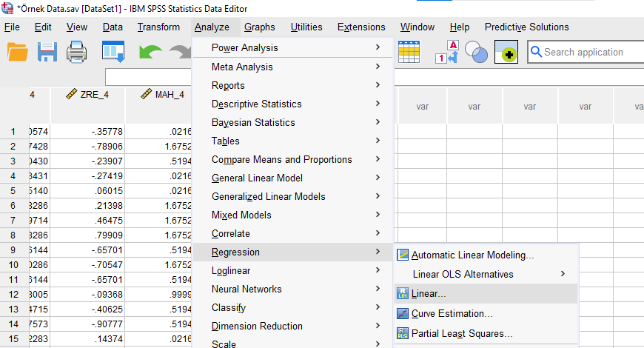Click the Open data document folder icon

(x=17, y=53)
